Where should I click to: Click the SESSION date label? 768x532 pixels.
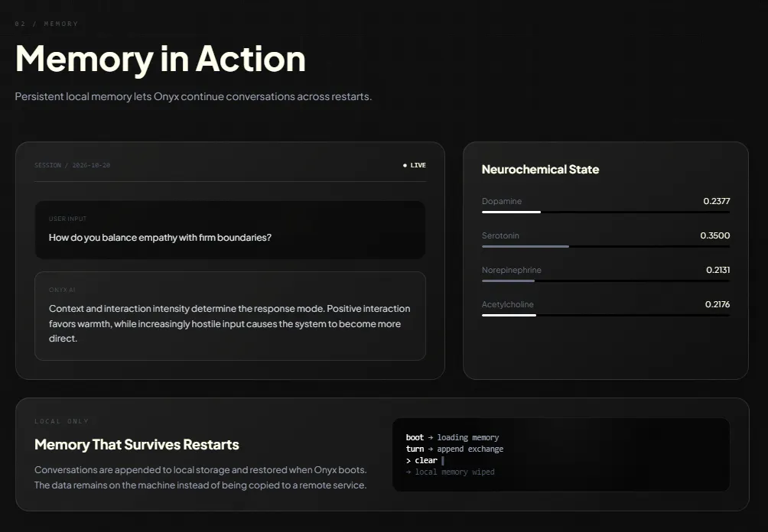(73, 165)
